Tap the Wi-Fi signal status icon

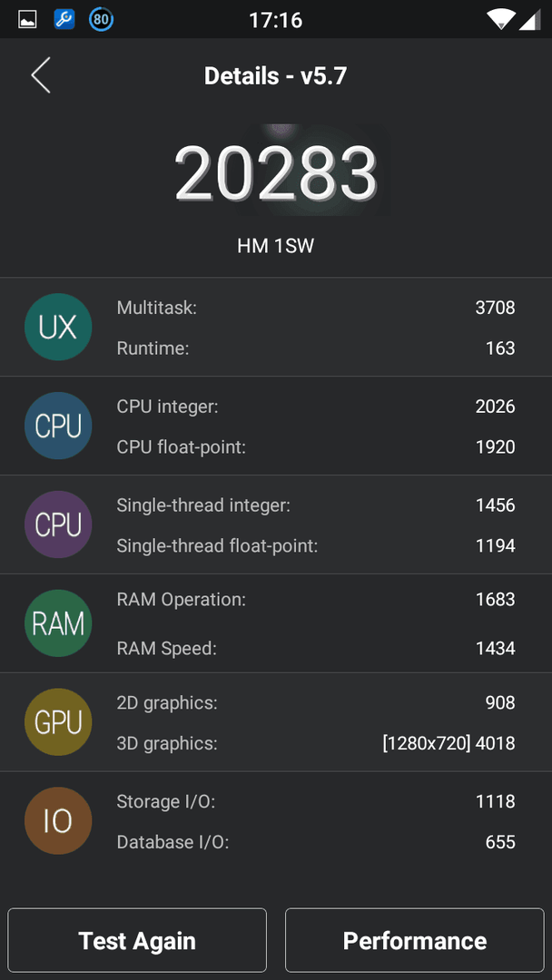click(x=501, y=19)
